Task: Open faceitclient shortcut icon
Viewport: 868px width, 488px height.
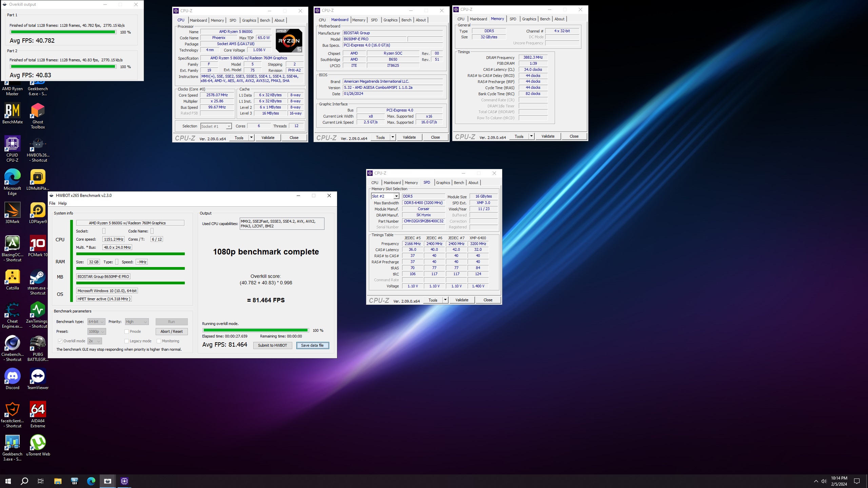Action: [x=13, y=415]
